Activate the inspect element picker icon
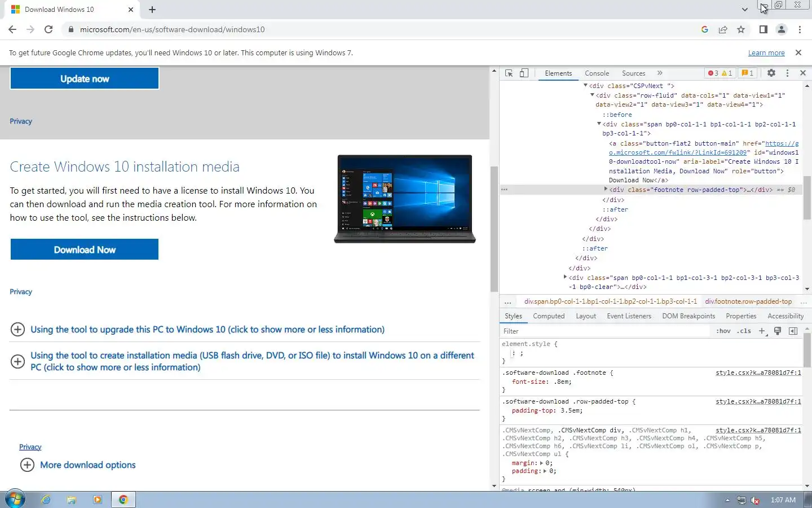Screen dimensions: 812x508 tap(509, 73)
